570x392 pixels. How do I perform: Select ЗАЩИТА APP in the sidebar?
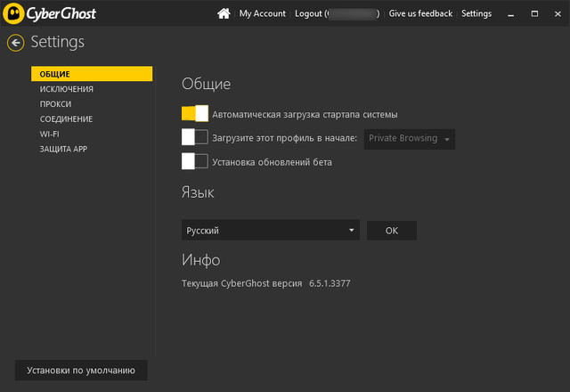pyautogui.click(x=63, y=149)
